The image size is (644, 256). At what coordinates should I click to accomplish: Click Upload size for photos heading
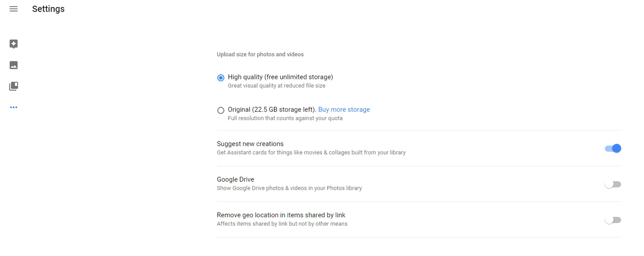[260, 54]
